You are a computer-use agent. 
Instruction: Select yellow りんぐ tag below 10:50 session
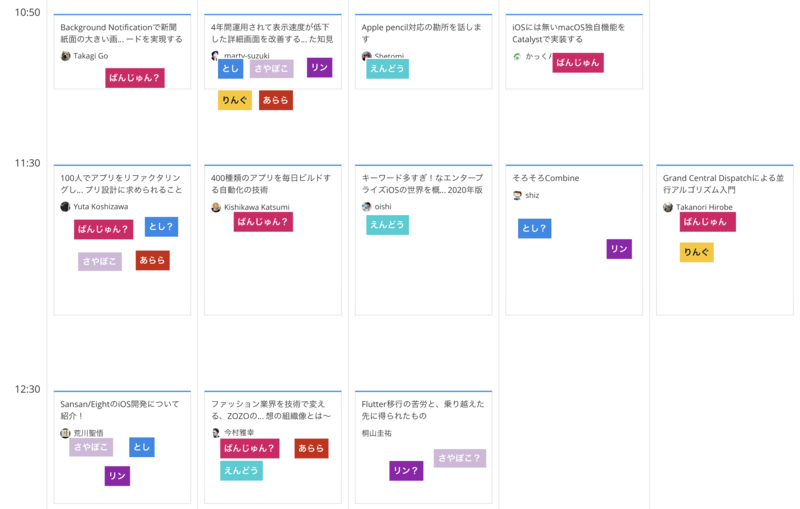point(235,100)
